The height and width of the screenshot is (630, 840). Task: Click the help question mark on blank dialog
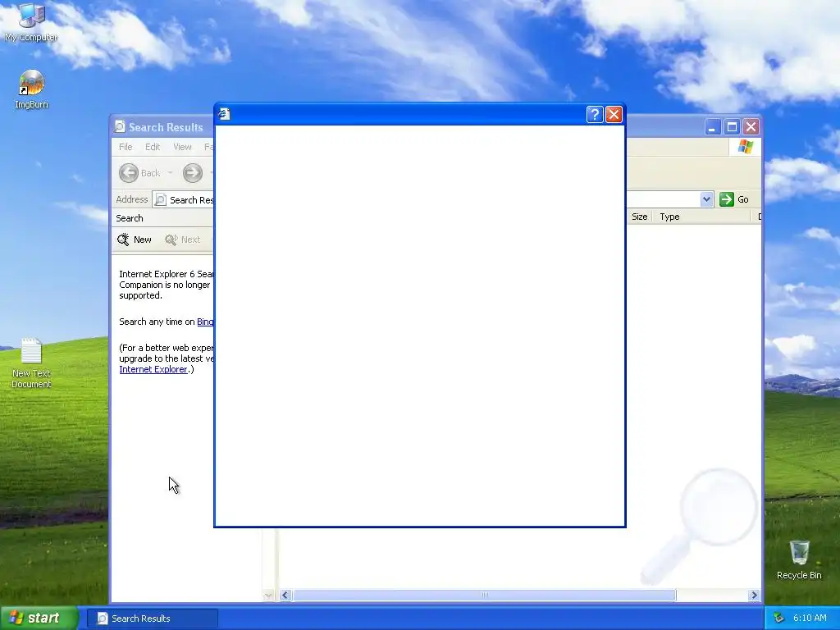[595, 114]
